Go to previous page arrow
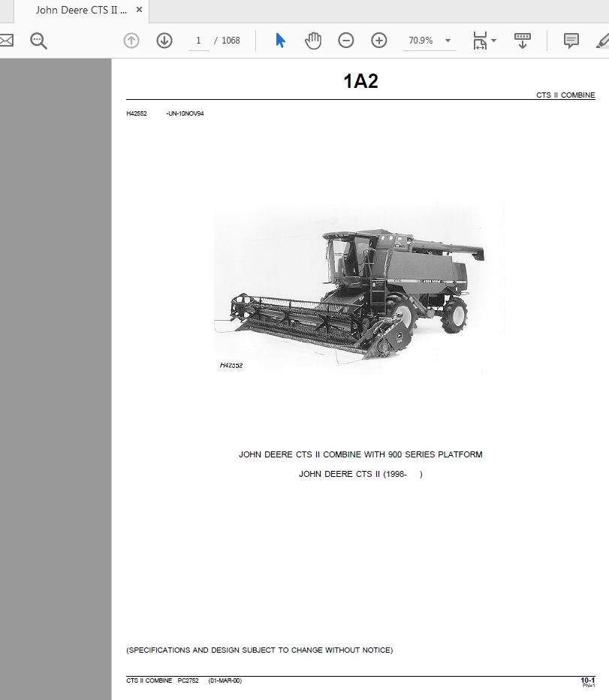Screen dimensions: 609x700 point(131,41)
